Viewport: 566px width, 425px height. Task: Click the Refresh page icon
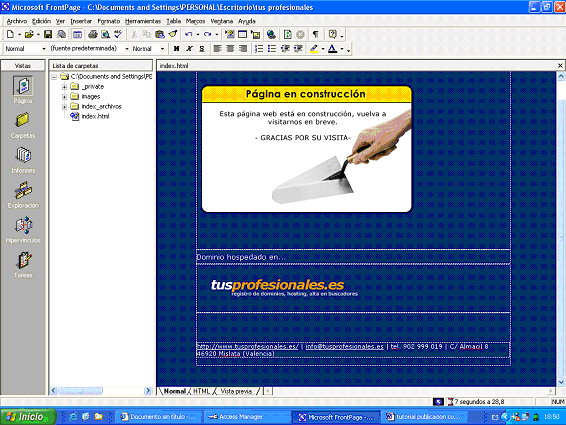(x=287, y=34)
